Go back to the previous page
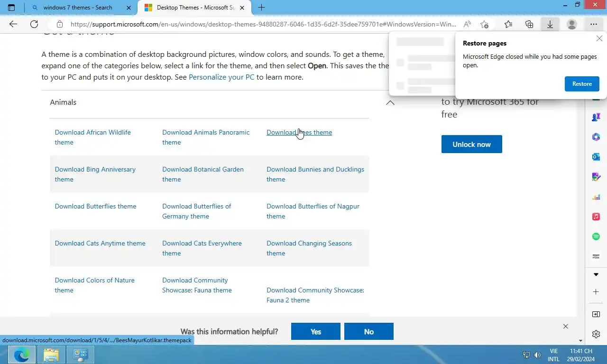This screenshot has width=607, height=364. pyautogui.click(x=13, y=24)
